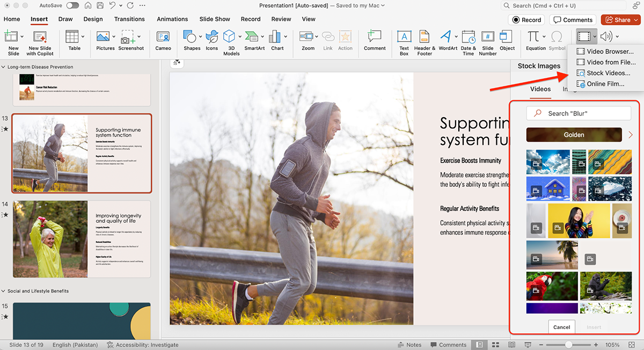
Task: Switch to the Transitions ribbon tab
Action: (x=129, y=19)
